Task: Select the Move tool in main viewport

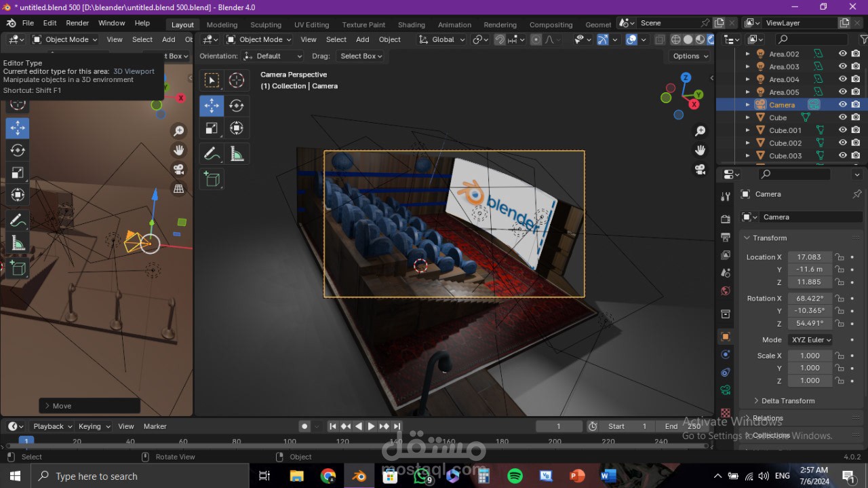Action: 212,105
